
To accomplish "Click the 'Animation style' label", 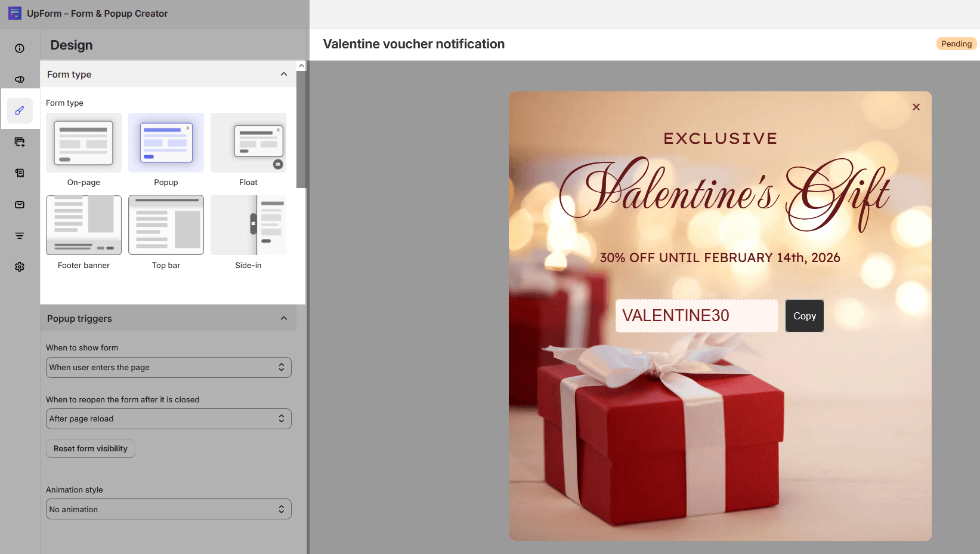I will click(75, 490).
